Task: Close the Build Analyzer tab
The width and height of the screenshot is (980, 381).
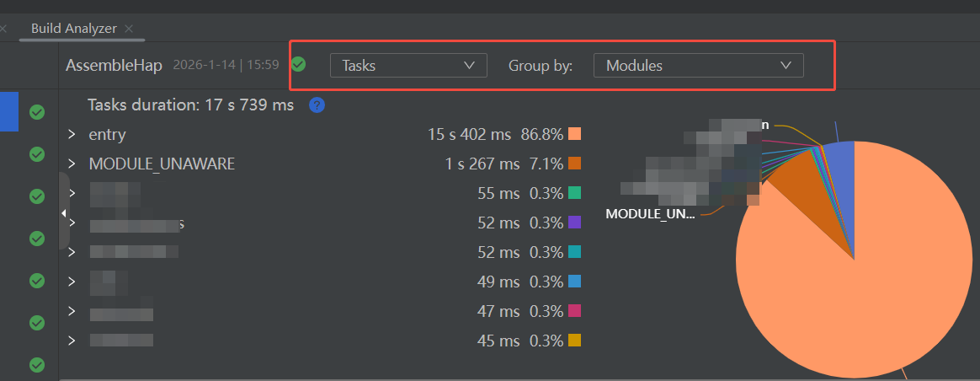Action: click(x=129, y=29)
